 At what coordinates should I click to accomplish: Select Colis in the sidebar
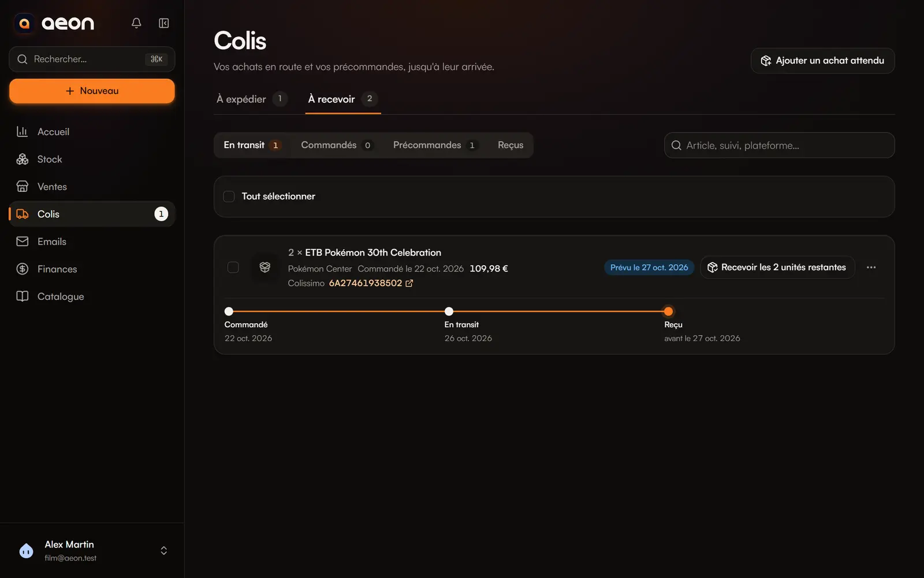point(92,214)
